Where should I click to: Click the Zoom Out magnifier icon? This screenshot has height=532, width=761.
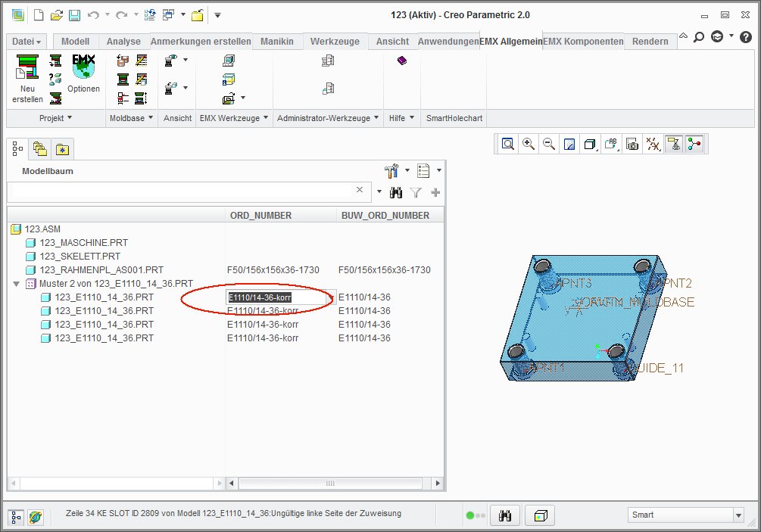[x=549, y=144]
